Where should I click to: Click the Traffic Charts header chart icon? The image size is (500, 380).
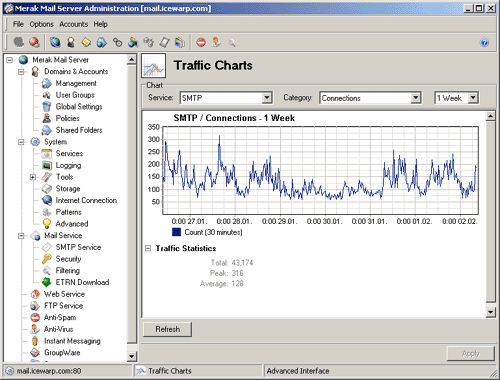tap(153, 66)
